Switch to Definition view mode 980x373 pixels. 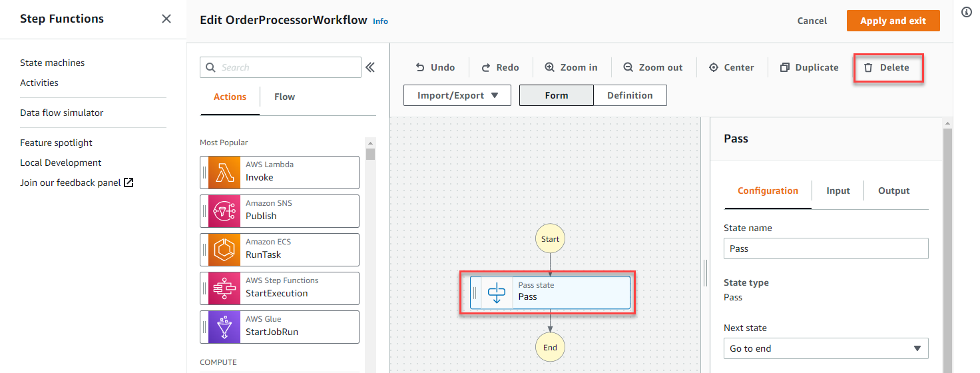630,95
